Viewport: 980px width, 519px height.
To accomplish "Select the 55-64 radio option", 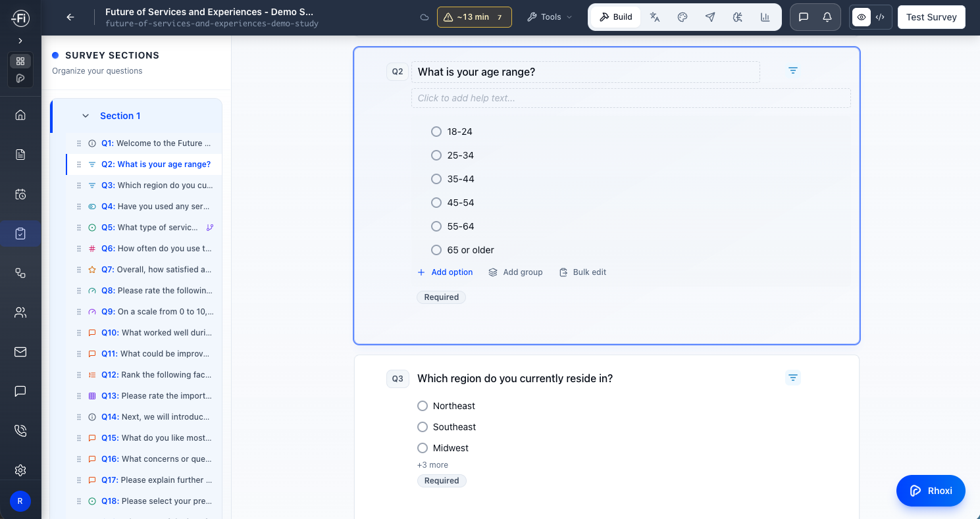I will pos(436,226).
